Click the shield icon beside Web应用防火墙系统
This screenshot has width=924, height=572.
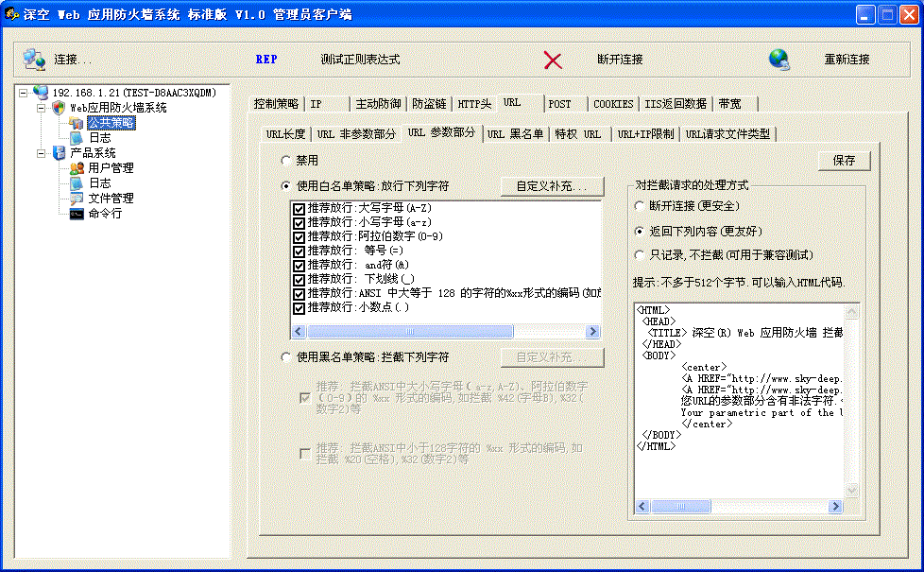click(59, 108)
